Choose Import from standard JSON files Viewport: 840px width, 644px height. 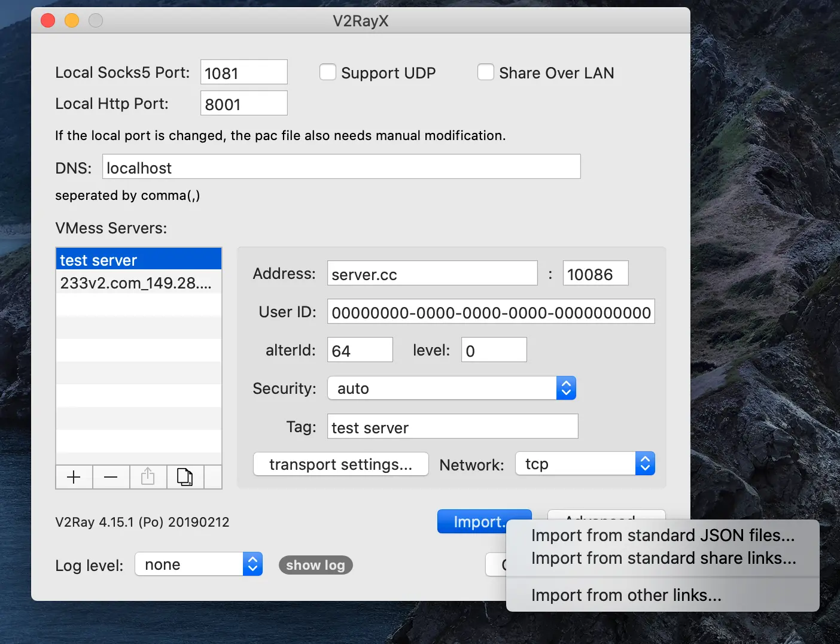(x=663, y=535)
